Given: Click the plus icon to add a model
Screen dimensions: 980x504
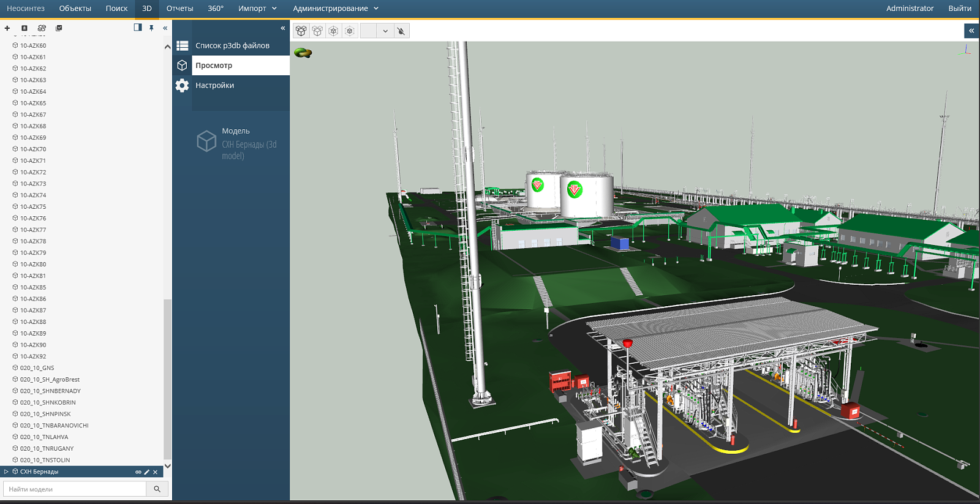Looking at the screenshot, I should point(7,28).
